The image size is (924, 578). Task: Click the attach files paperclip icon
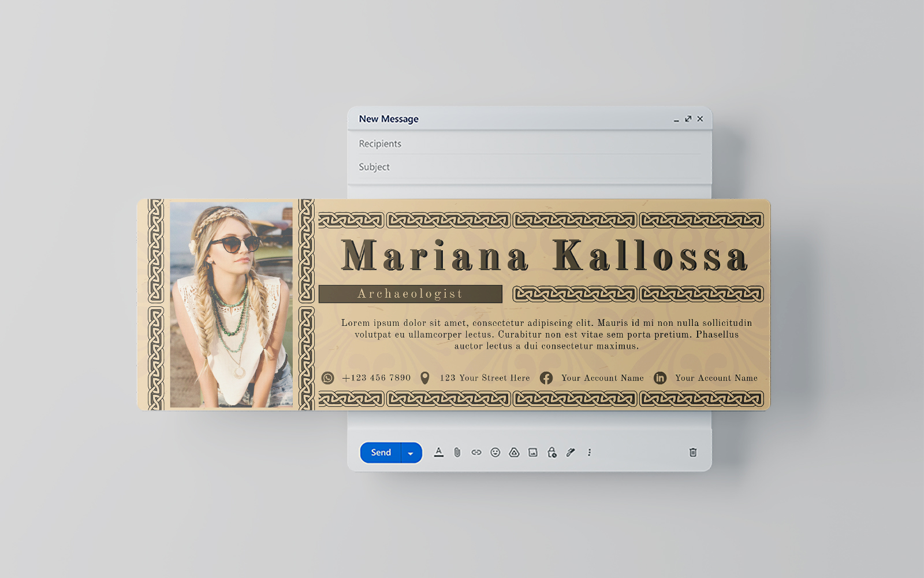457,453
